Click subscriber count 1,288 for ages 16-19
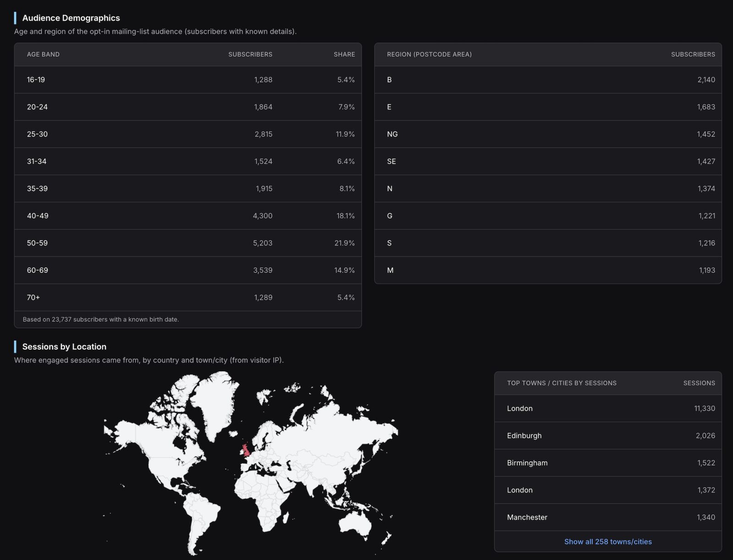The width and height of the screenshot is (733, 560). coord(263,80)
